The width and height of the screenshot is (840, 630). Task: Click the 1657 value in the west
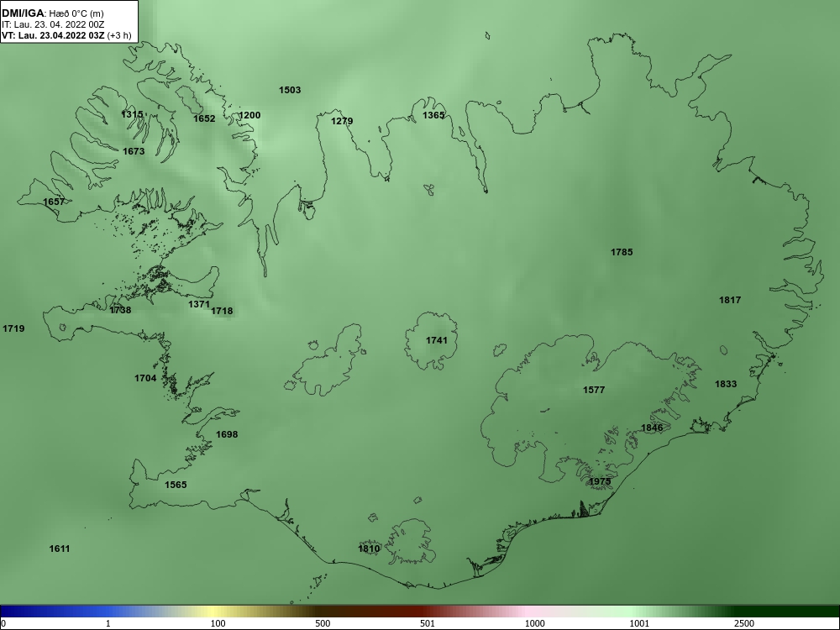pyautogui.click(x=54, y=202)
